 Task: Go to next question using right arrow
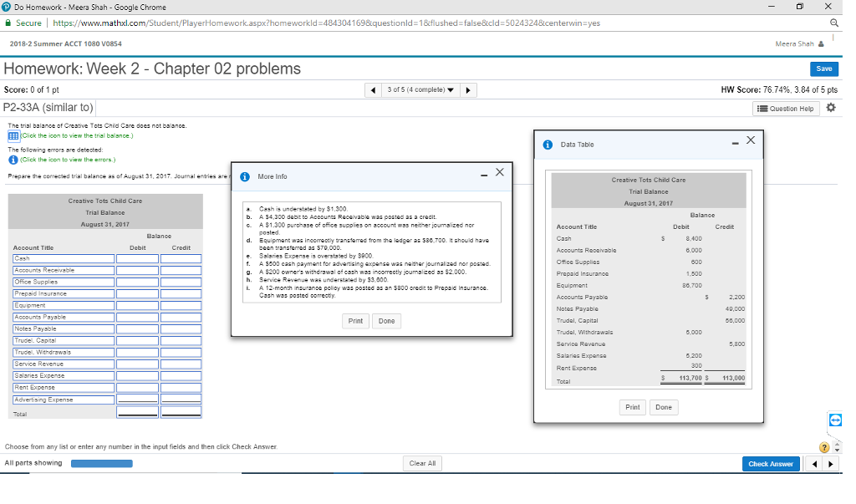(x=468, y=90)
